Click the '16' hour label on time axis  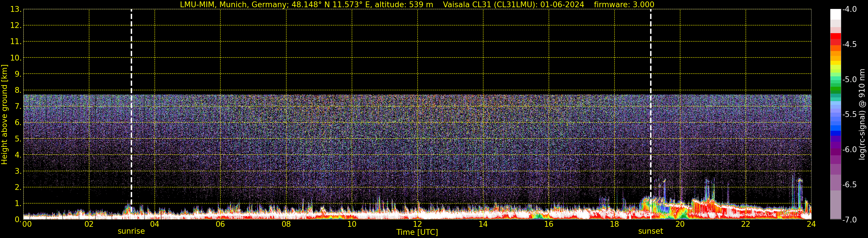pyautogui.click(x=549, y=224)
